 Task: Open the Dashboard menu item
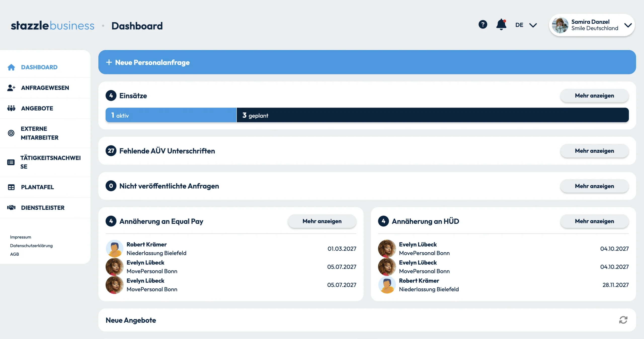pyautogui.click(x=45, y=67)
